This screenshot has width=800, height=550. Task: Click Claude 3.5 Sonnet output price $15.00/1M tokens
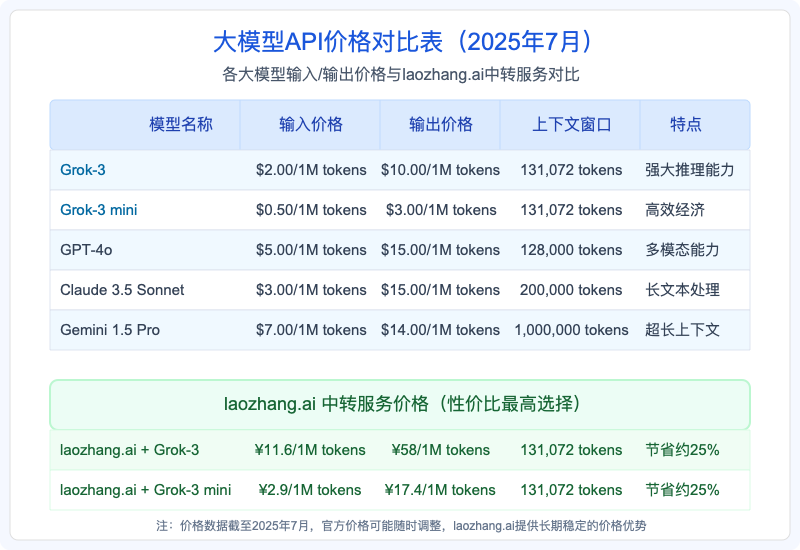[440, 290]
